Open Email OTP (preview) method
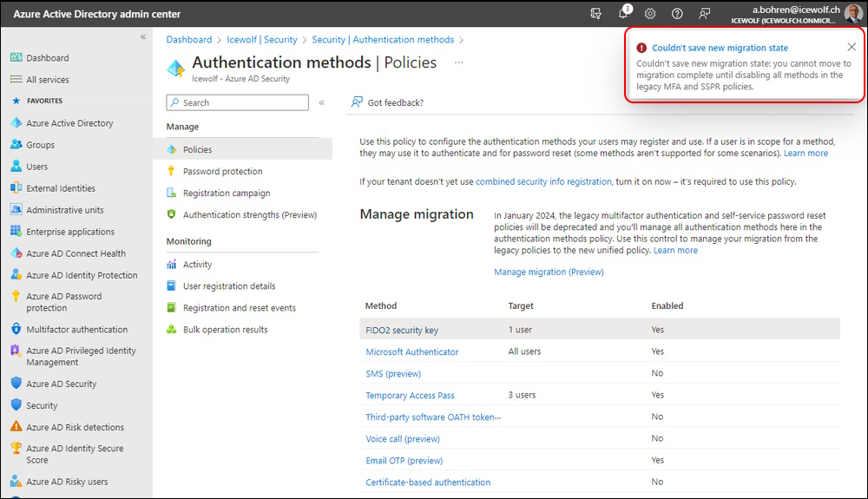This screenshot has width=868, height=499. (x=404, y=460)
